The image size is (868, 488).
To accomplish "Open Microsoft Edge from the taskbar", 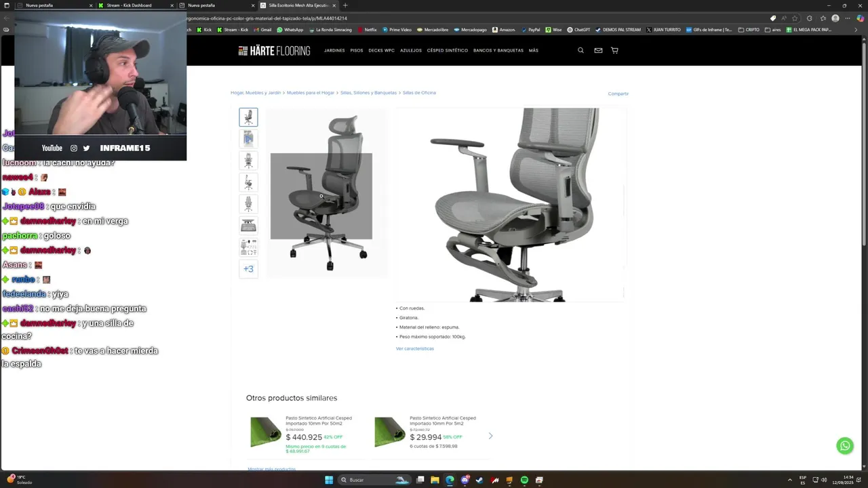I will [x=450, y=480].
